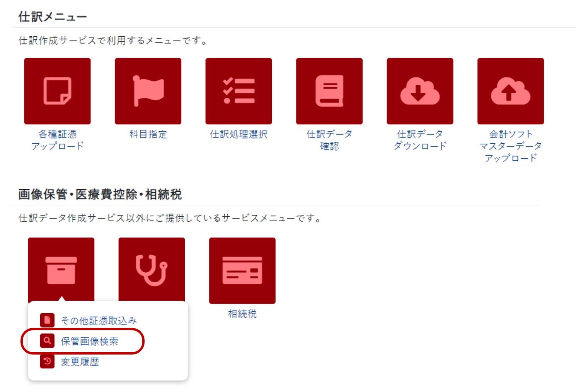Image resolution: width=576 pixels, height=392 pixels.
Task: Open the master data cloud-upload icon
Action: (511, 91)
